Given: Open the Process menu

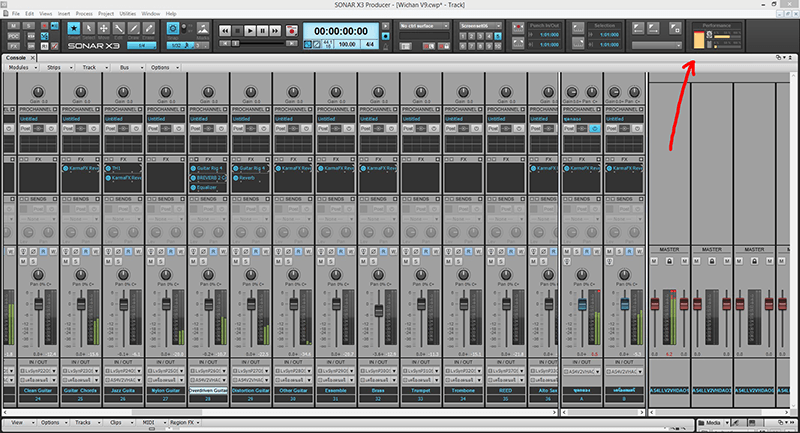Looking at the screenshot, I should tap(84, 13).
